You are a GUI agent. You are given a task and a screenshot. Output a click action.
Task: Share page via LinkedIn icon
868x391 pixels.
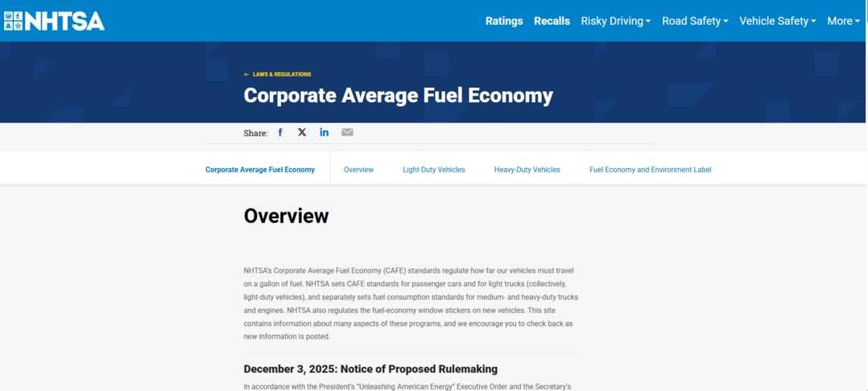coord(324,133)
